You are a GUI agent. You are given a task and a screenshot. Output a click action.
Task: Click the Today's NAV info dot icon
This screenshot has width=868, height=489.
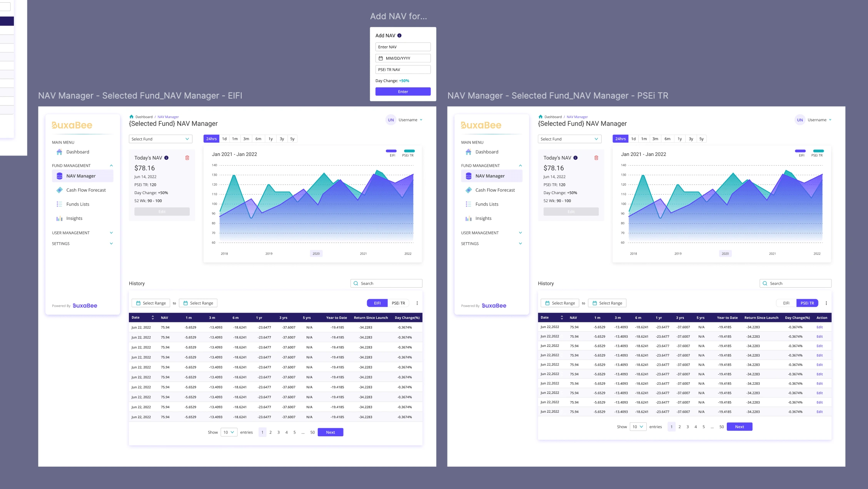(166, 157)
